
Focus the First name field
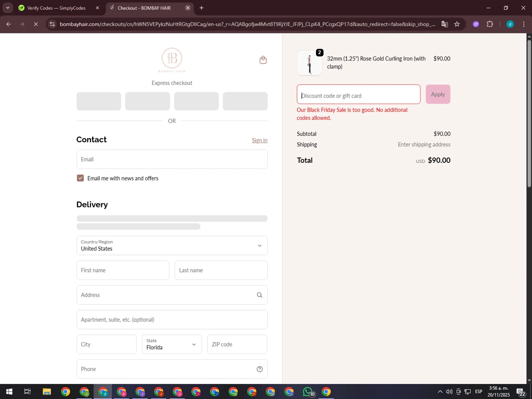point(123,270)
